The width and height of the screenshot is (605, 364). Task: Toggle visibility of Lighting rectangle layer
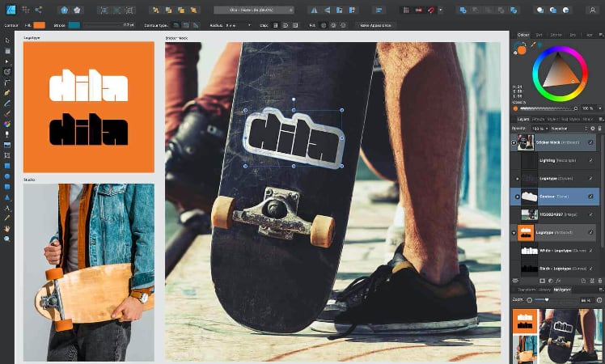[x=592, y=160]
